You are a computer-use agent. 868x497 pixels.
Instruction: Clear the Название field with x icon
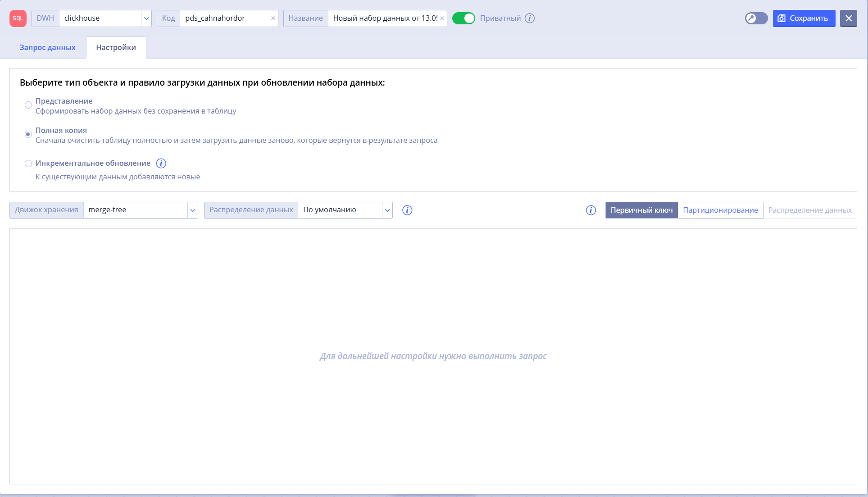coord(442,18)
